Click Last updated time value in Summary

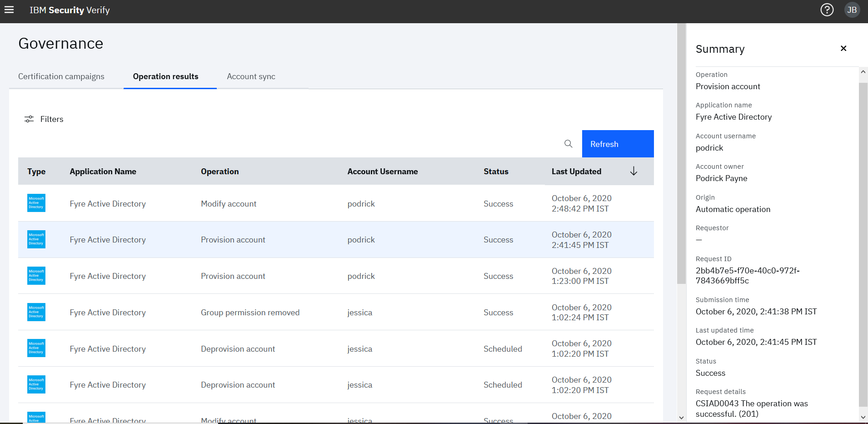pos(756,342)
